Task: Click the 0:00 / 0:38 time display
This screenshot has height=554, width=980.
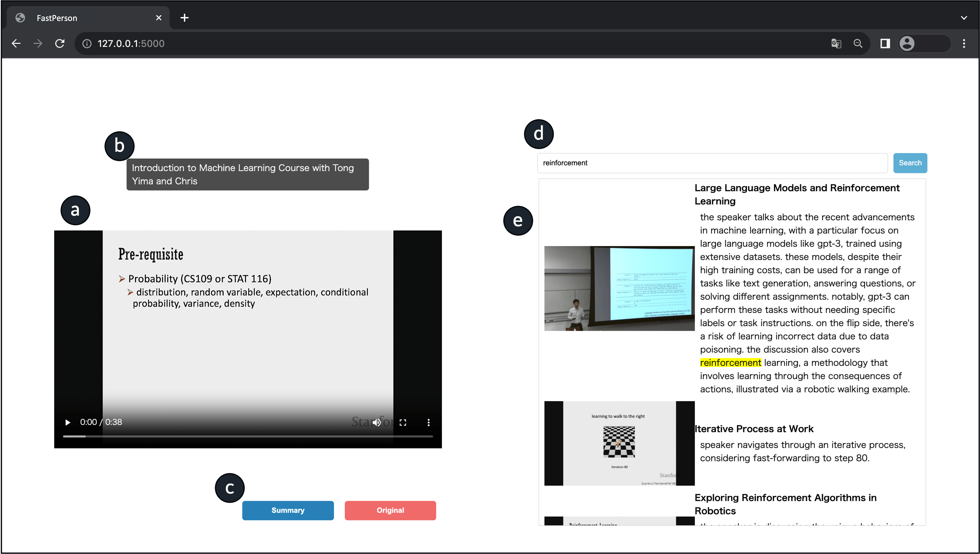Action: point(101,422)
